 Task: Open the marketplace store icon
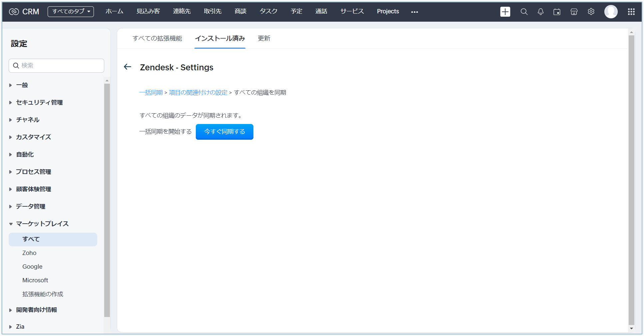click(x=574, y=12)
